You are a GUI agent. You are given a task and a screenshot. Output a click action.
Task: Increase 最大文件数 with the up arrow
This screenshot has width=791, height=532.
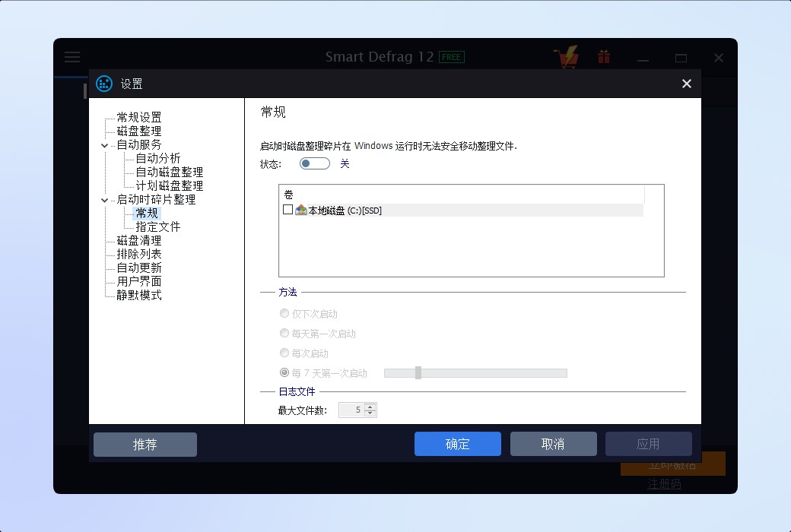[x=370, y=407]
